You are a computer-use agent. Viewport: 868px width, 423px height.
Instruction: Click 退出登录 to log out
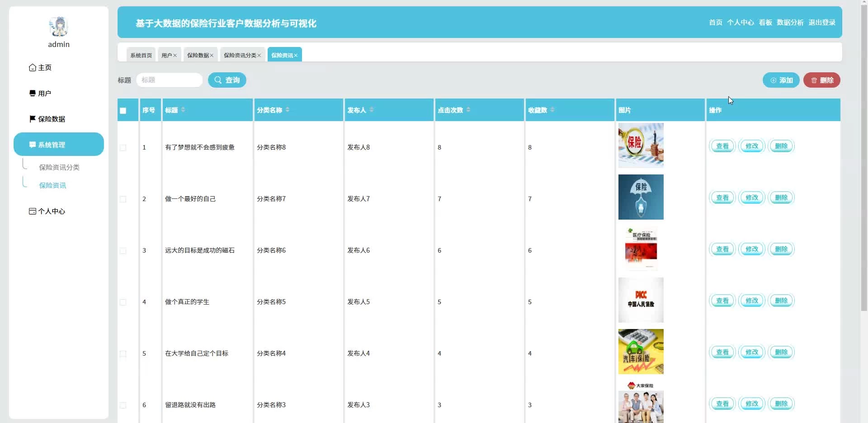coord(822,22)
